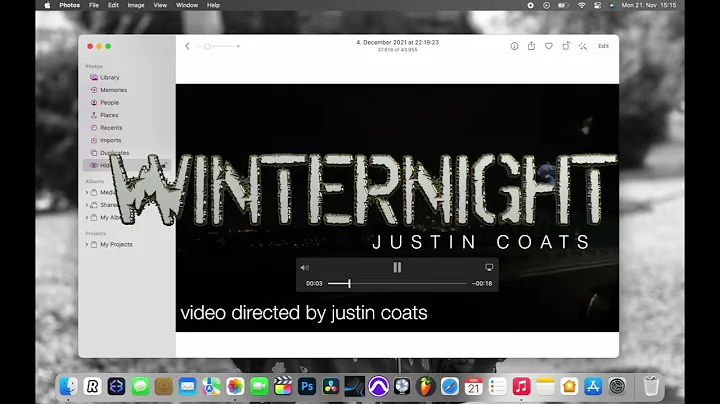Screen dimensions: 720x404
Task: Show photo info with the info icon
Action: (x=514, y=46)
